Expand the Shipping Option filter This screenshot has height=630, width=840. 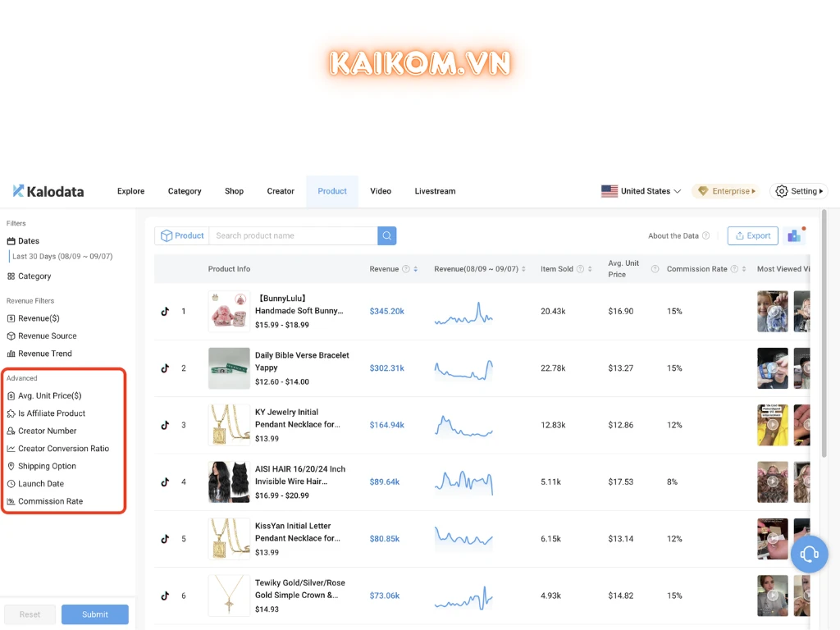pos(47,466)
